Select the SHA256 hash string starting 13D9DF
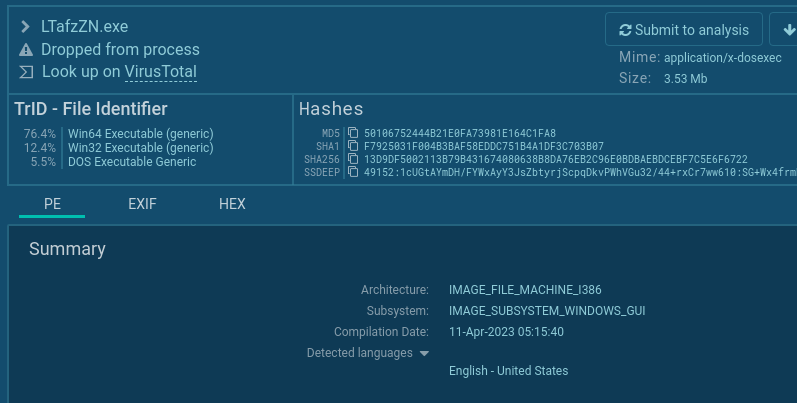Image resolution: width=797 pixels, height=403 pixels. (x=556, y=160)
